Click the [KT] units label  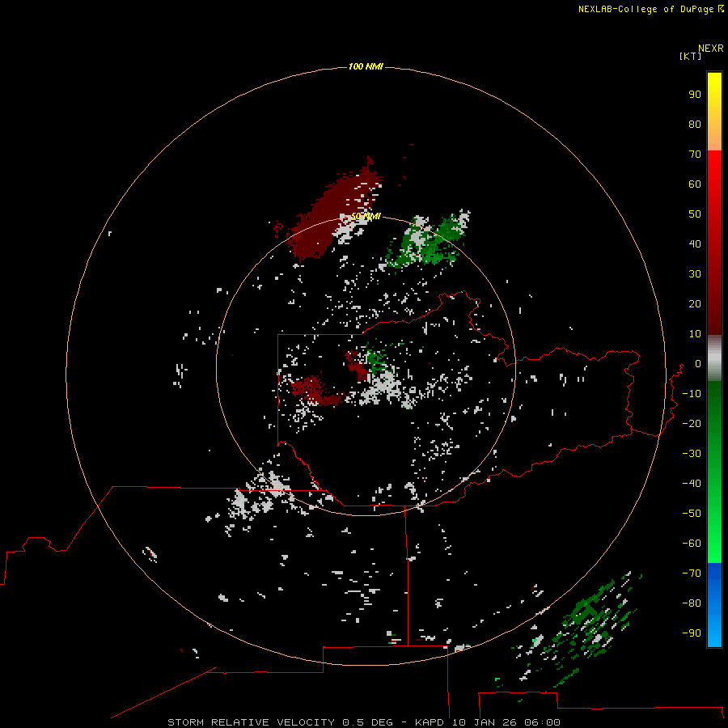pyautogui.click(x=691, y=56)
